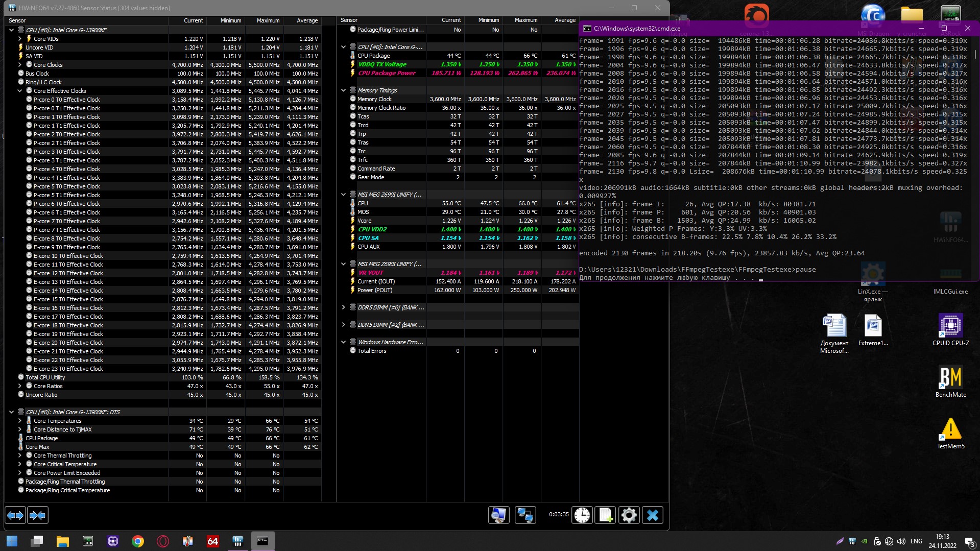Click the left panel Maximum column header
Viewport: 980px width, 551px height.
pos(264,20)
